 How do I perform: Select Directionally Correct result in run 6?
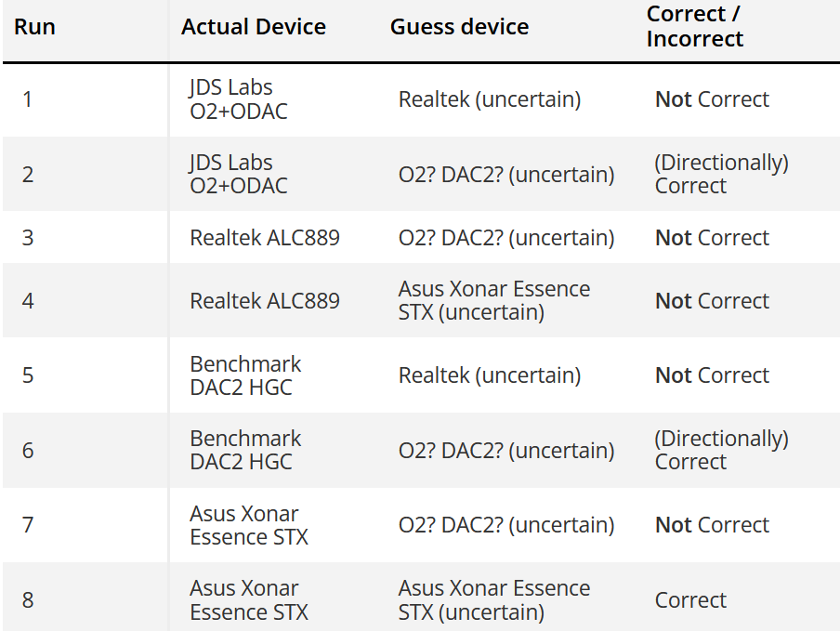click(722, 450)
